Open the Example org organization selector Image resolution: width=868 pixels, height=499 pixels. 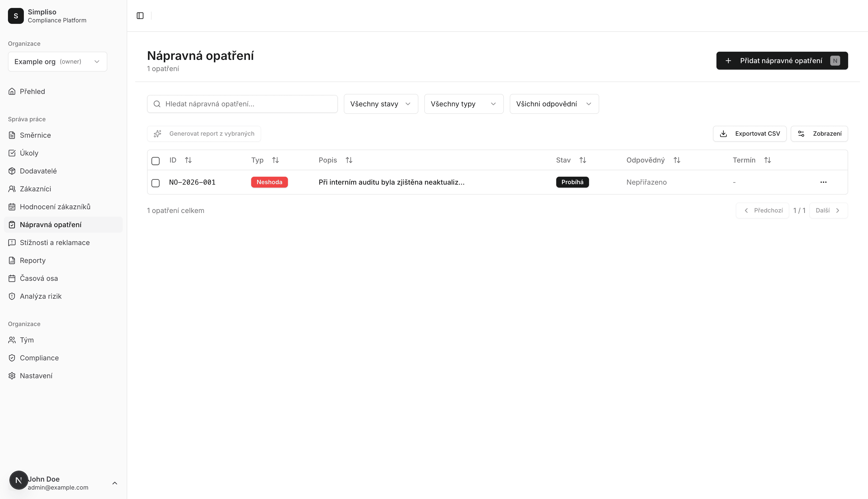click(x=58, y=62)
